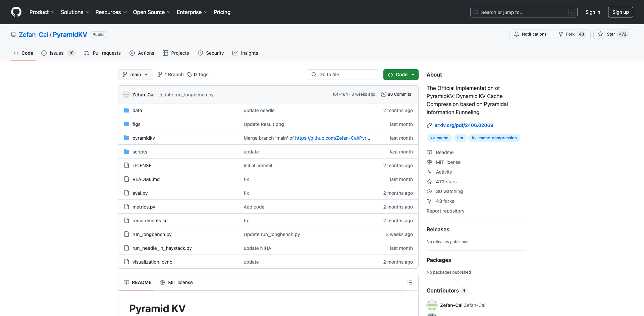The height and width of the screenshot is (316, 644).
Task: Open the 88 Commits history link
Action: (x=396, y=94)
